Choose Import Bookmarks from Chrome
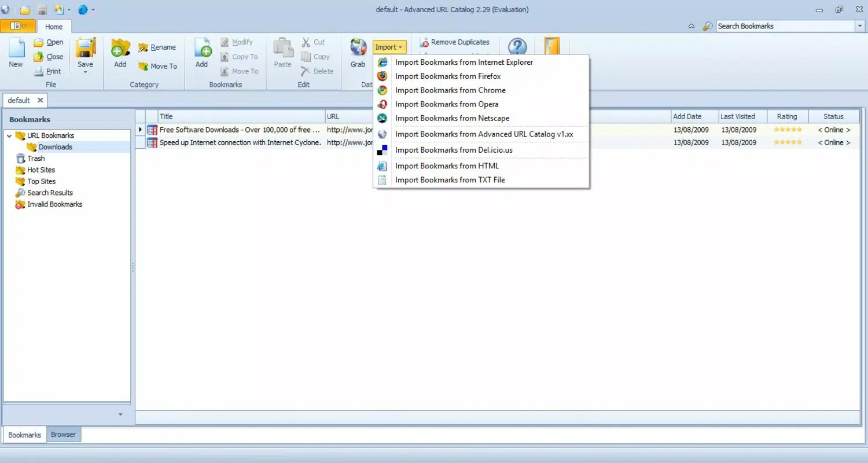The width and height of the screenshot is (868, 463). coord(481,90)
